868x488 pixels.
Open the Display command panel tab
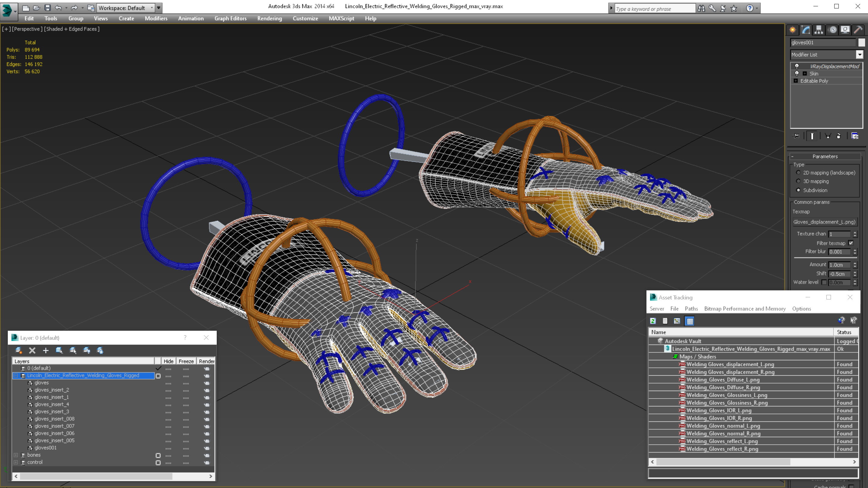pyautogui.click(x=845, y=30)
